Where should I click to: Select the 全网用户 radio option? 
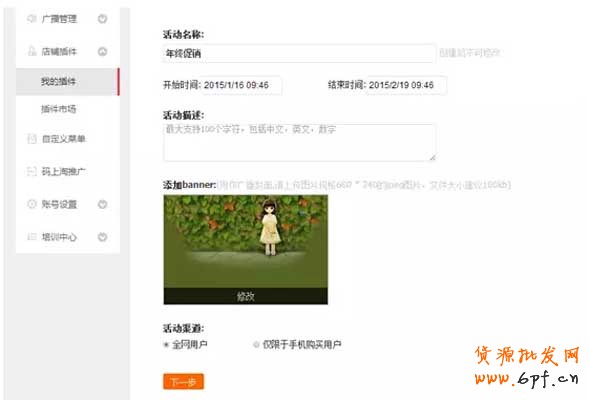point(166,344)
